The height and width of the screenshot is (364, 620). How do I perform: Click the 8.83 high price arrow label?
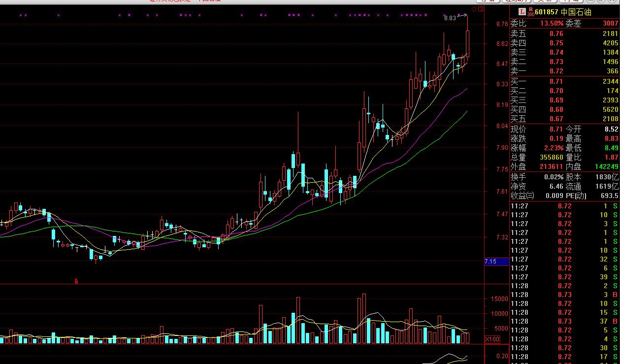click(x=450, y=18)
